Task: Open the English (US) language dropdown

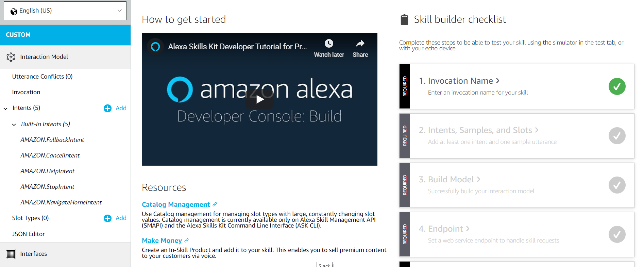Action: 65,11
